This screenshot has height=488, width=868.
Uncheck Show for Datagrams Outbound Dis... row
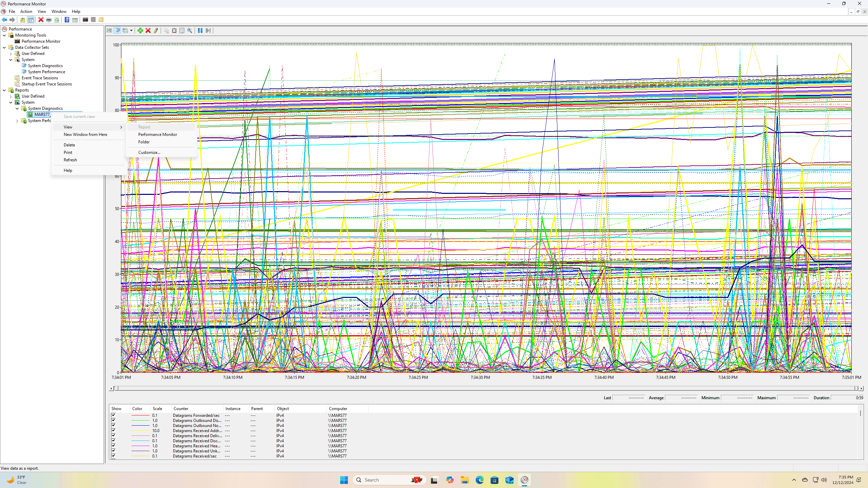(x=113, y=420)
